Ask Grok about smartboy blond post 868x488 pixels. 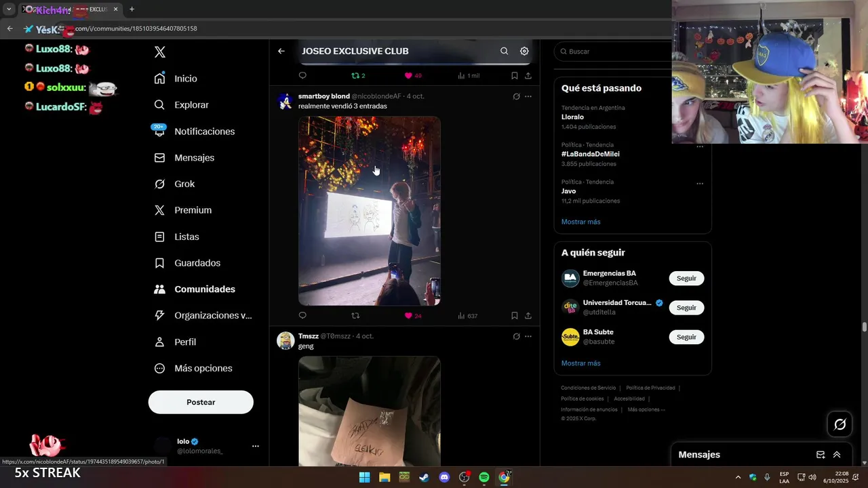(x=516, y=97)
